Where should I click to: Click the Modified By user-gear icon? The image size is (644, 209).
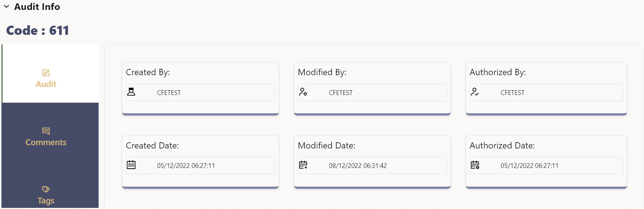[x=303, y=92]
